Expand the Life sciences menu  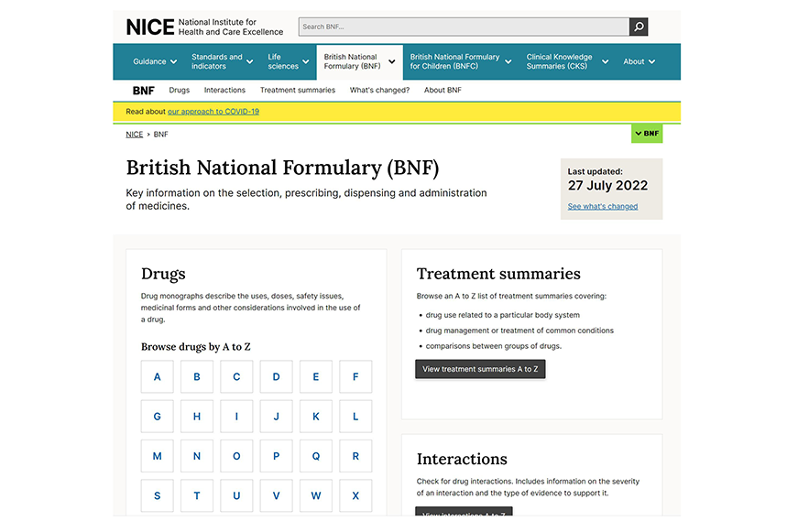(288, 61)
